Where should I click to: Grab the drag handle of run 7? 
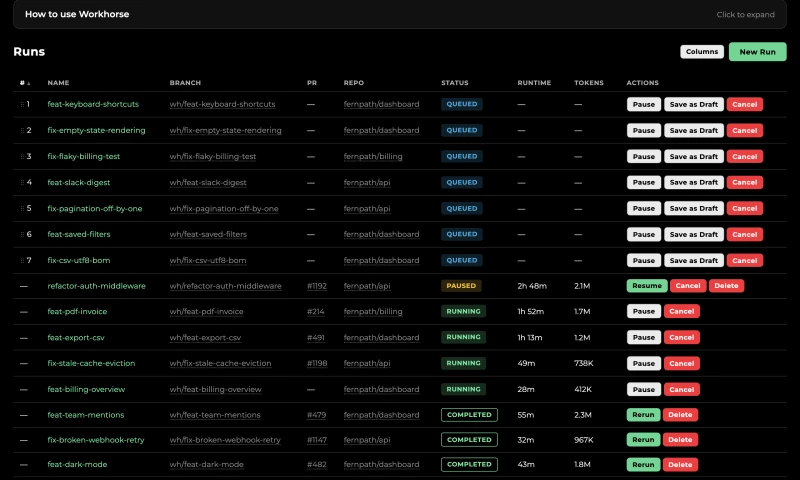[22, 260]
